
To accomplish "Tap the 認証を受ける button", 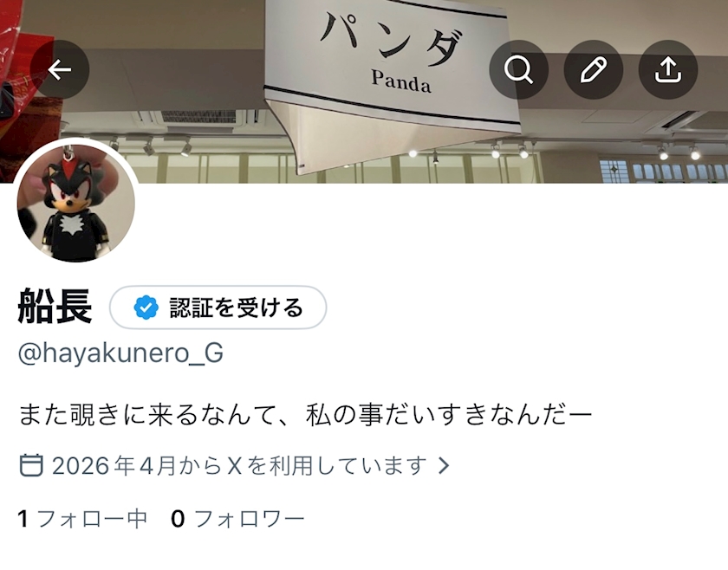I will click(218, 308).
